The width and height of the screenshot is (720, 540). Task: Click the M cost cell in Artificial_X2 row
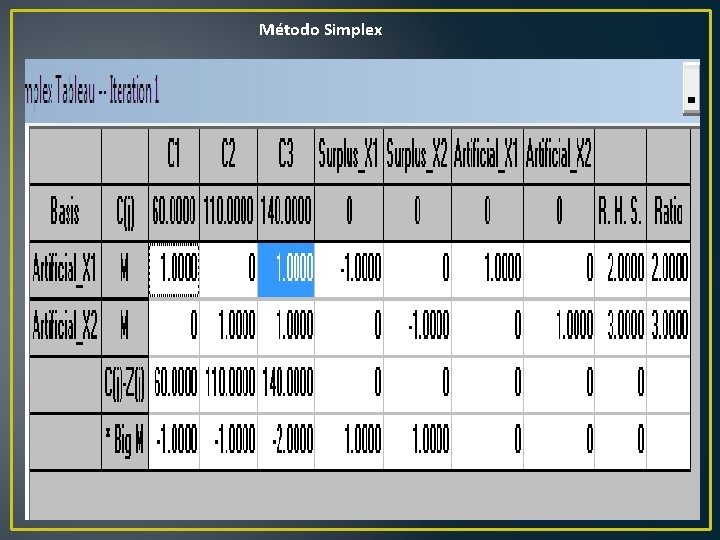click(x=125, y=327)
